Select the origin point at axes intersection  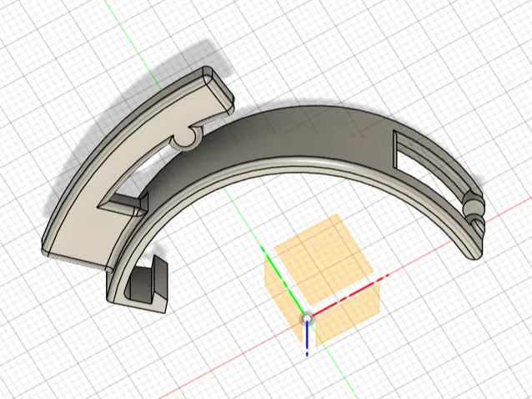pos(307,318)
